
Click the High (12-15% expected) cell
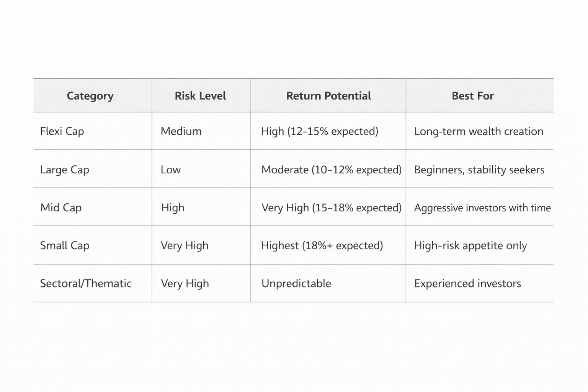click(x=320, y=131)
